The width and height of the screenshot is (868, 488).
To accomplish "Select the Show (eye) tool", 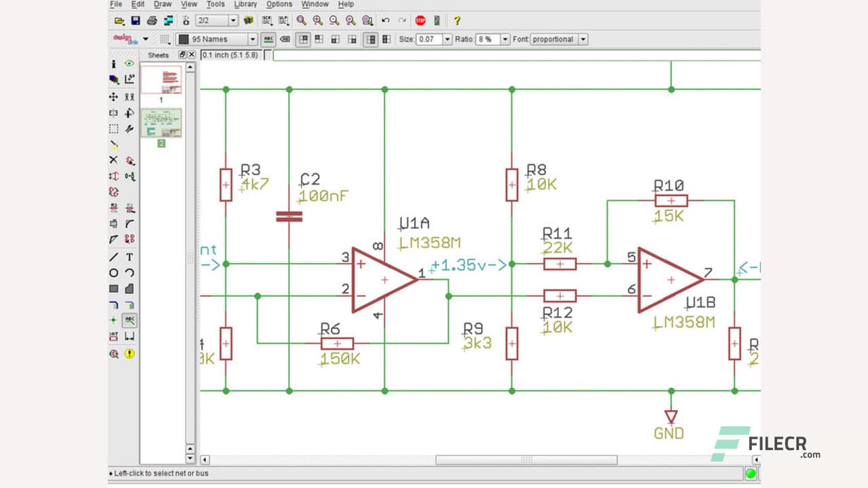I will [130, 63].
